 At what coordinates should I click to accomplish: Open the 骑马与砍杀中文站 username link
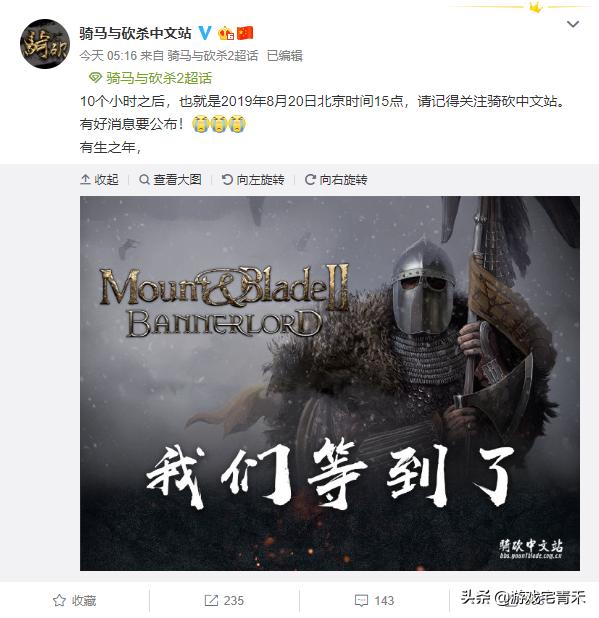click(136, 33)
